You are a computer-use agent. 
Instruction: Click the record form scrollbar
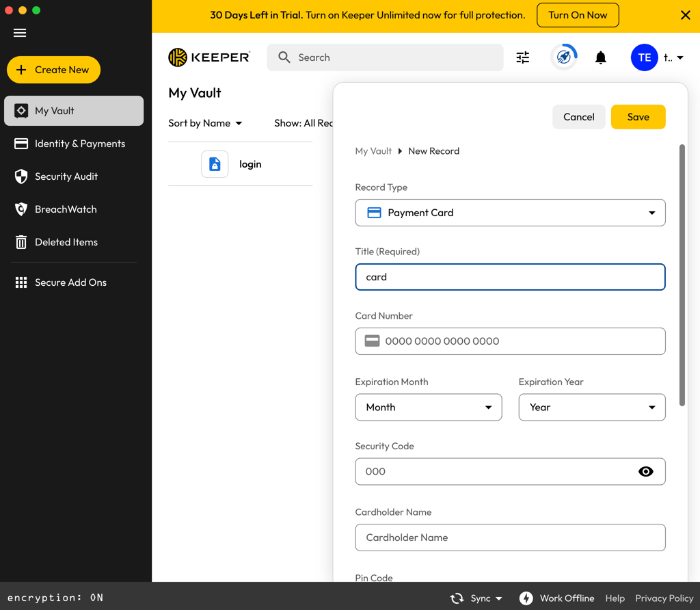point(682,275)
